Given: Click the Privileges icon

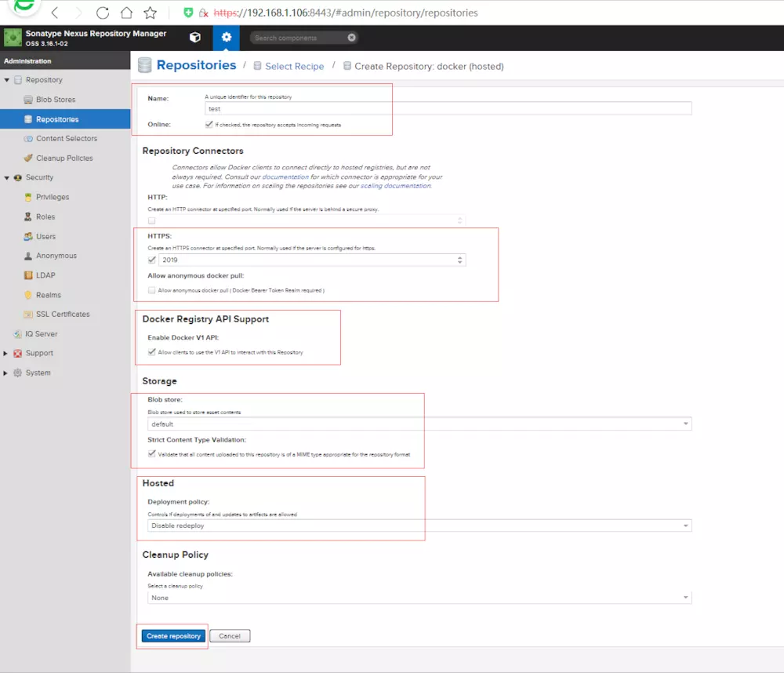Looking at the screenshot, I should [x=28, y=197].
